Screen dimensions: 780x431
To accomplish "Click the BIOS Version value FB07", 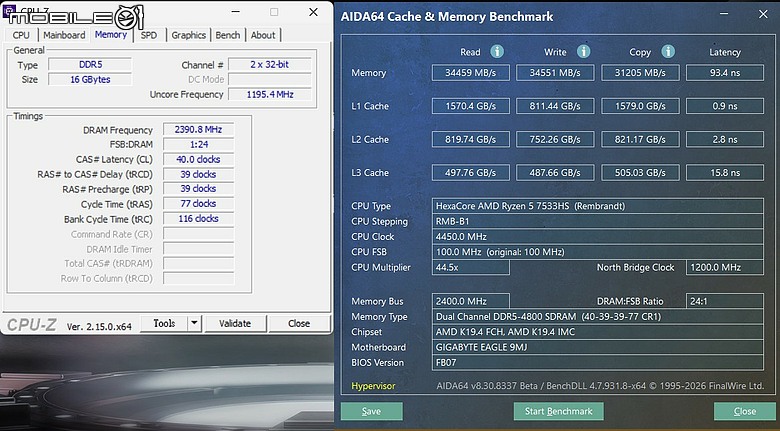I will (x=598, y=362).
